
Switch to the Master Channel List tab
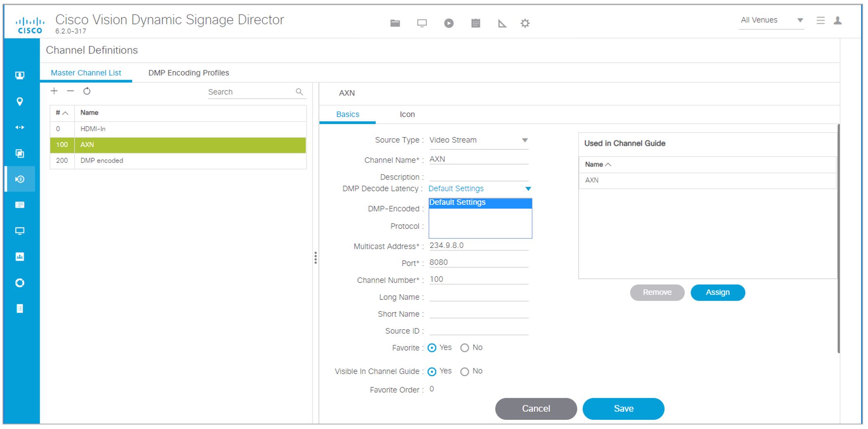(86, 73)
